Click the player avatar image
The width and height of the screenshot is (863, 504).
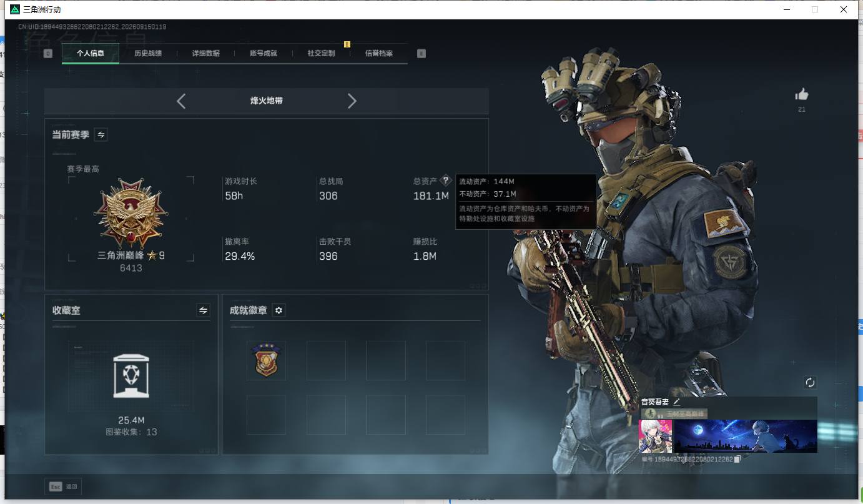coord(656,436)
